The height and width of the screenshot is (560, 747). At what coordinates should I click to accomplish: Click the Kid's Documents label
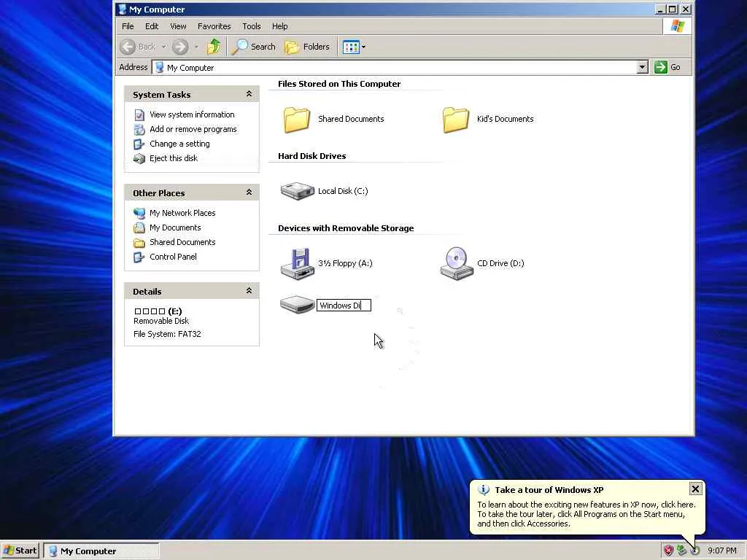pos(505,119)
